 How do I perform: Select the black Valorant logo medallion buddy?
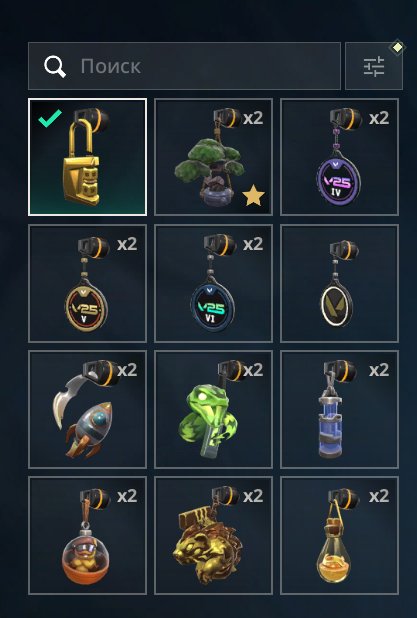339,283
